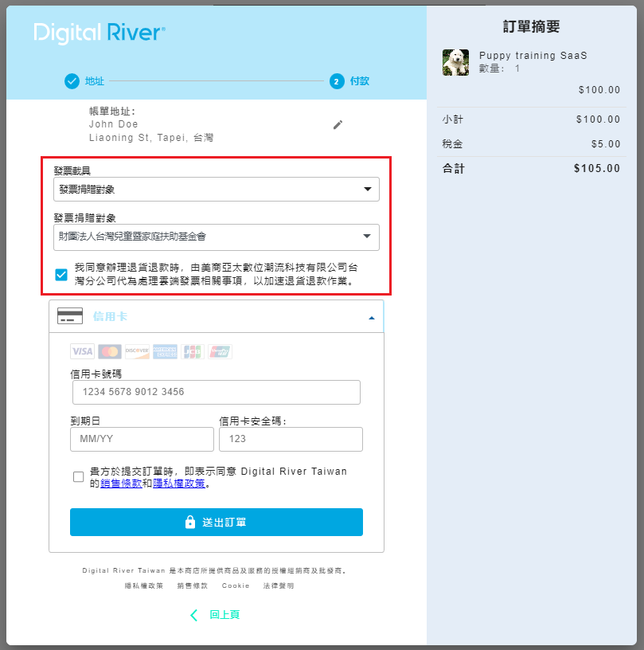The width and height of the screenshot is (644, 650).
Task: Click the Mastercard logo
Action: (x=110, y=351)
